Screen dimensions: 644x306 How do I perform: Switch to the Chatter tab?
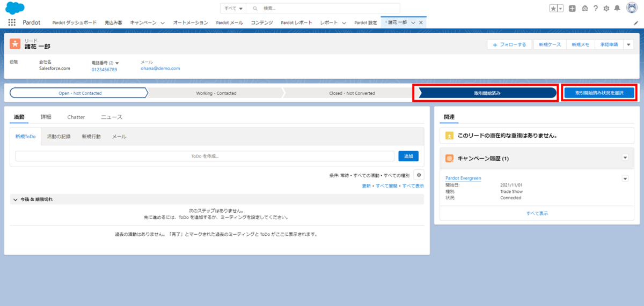pyautogui.click(x=76, y=117)
